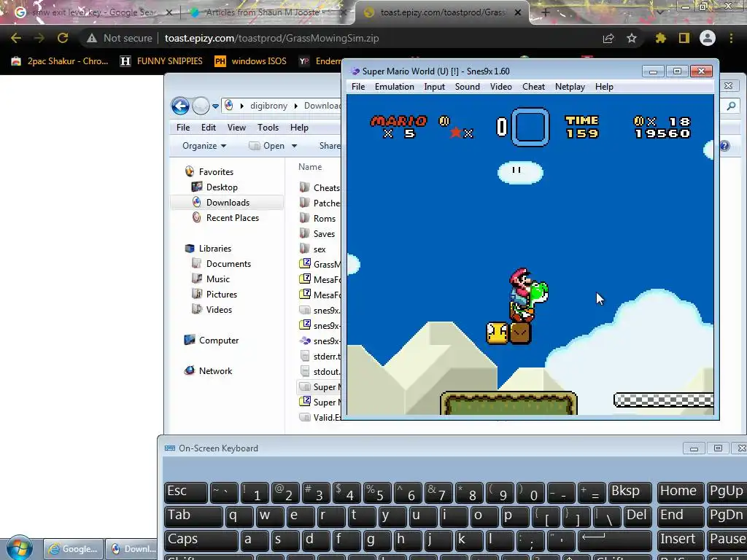The height and width of the screenshot is (560, 747).
Task: Click Explorer search magnifier icon
Action: (731, 106)
